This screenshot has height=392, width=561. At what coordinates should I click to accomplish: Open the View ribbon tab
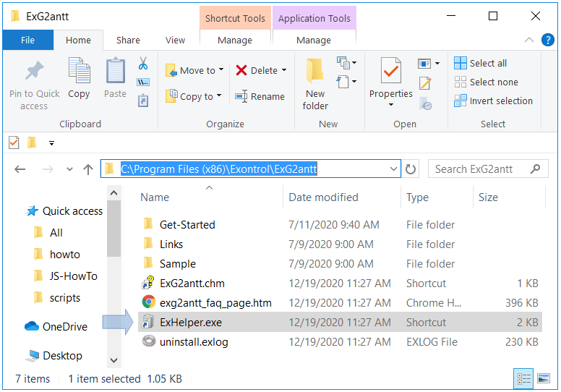175,41
